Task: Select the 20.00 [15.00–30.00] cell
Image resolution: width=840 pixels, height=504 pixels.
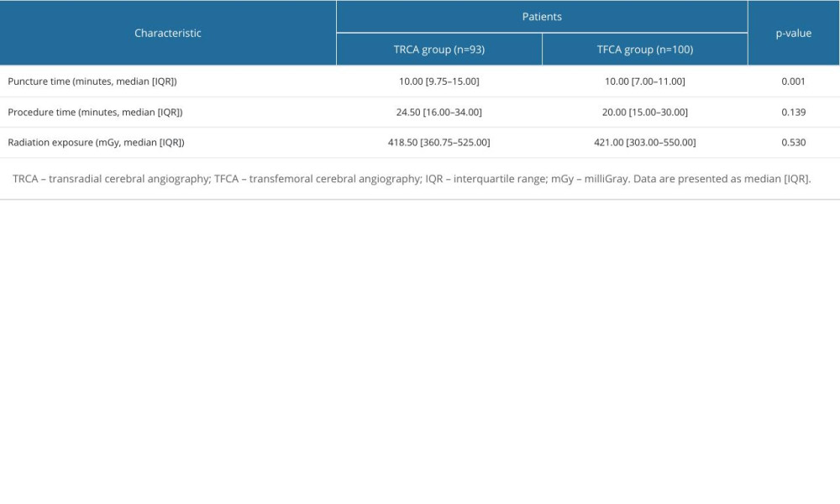Action: point(644,112)
